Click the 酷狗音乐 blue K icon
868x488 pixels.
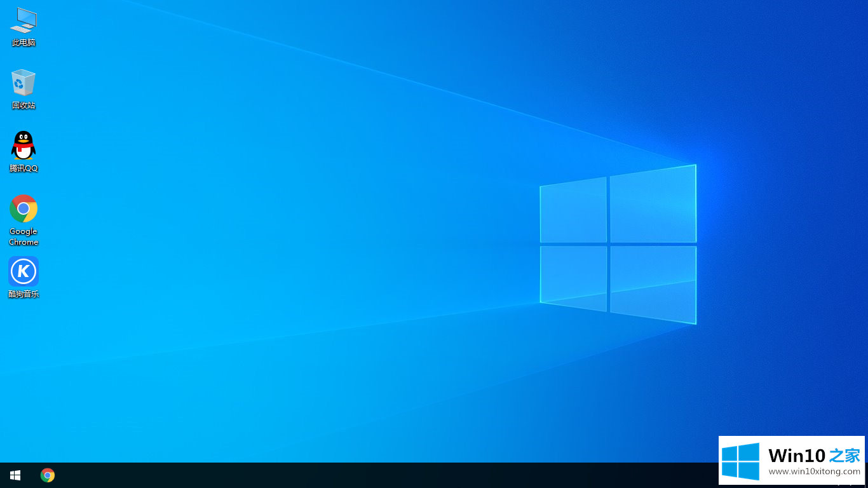point(24,271)
